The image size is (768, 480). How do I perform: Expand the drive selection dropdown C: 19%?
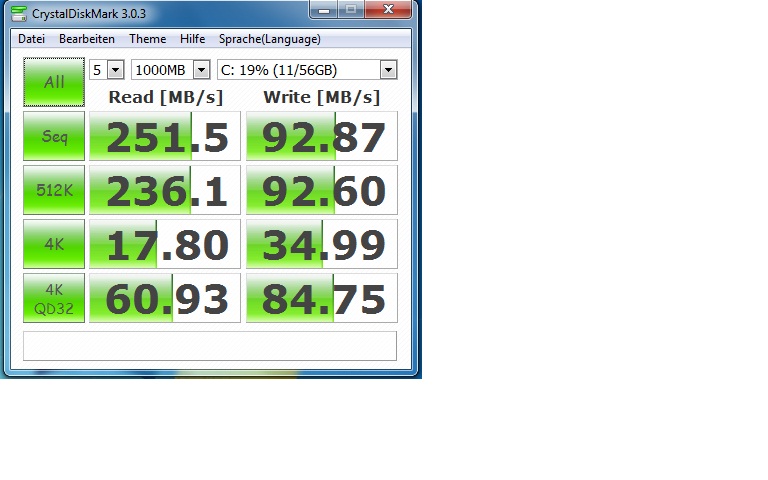(x=388, y=70)
